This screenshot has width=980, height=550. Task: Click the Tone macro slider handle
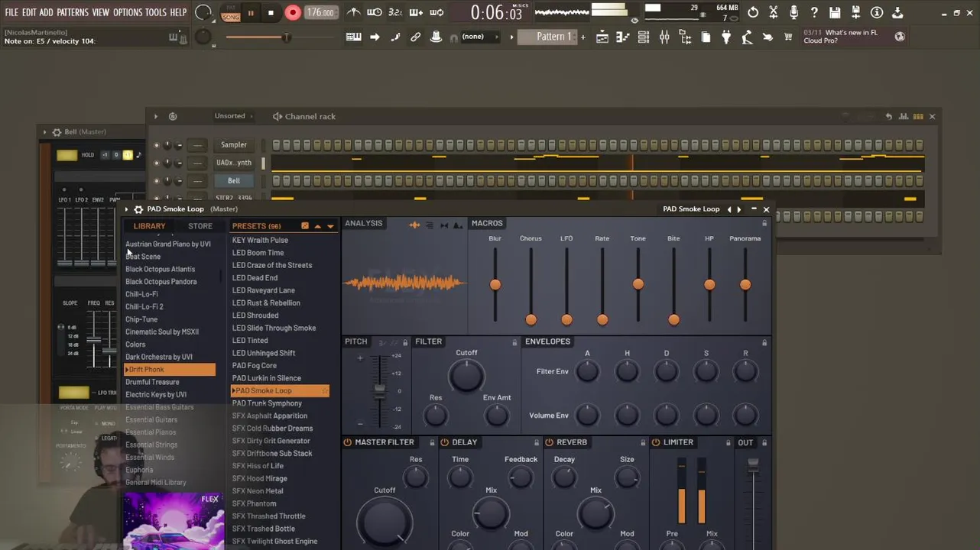point(638,284)
